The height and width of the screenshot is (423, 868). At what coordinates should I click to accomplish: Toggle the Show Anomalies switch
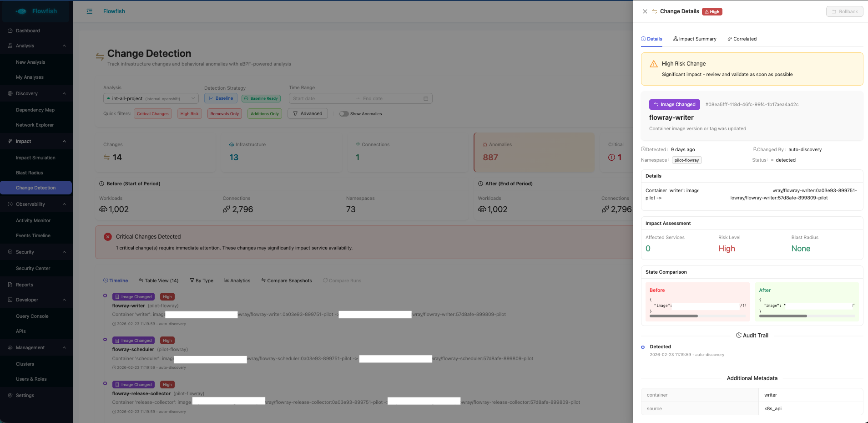coord(344,114)
